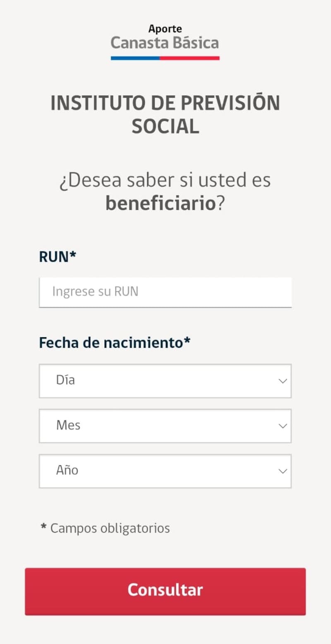Screen dimensions: 331x644
Task: Expand the Mes selector
Action: [165, 426]
